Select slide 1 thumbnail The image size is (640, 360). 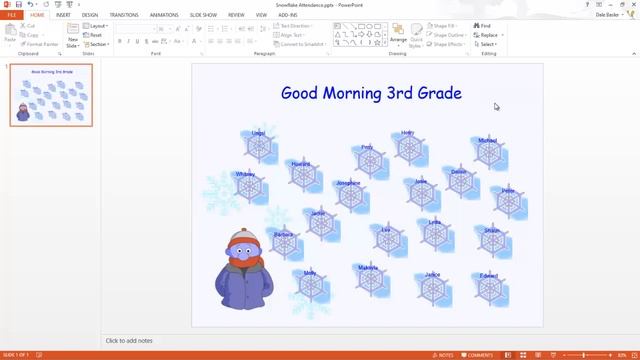pyautogui.click(x=51, y=95)
